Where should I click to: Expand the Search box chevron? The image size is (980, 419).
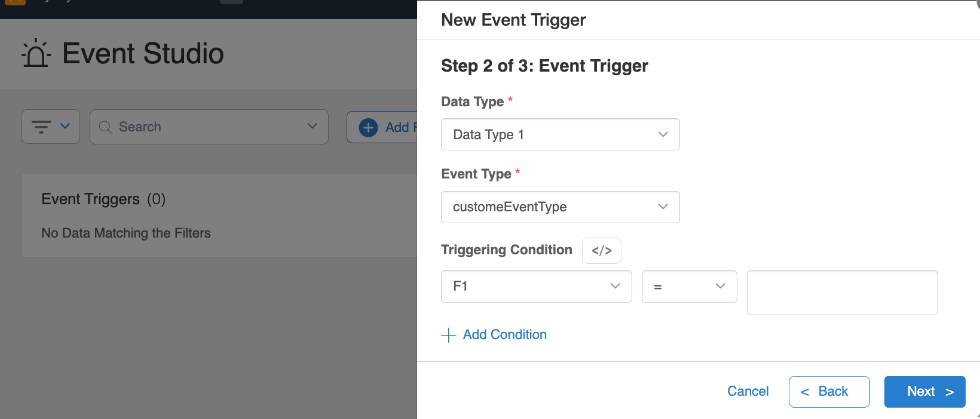312,126
